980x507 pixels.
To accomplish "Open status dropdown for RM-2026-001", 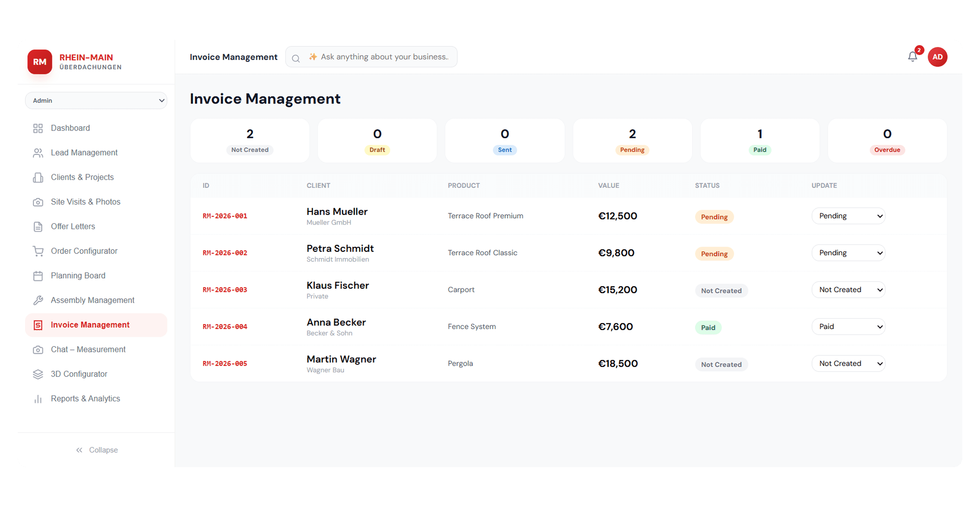I will (848, 216).
